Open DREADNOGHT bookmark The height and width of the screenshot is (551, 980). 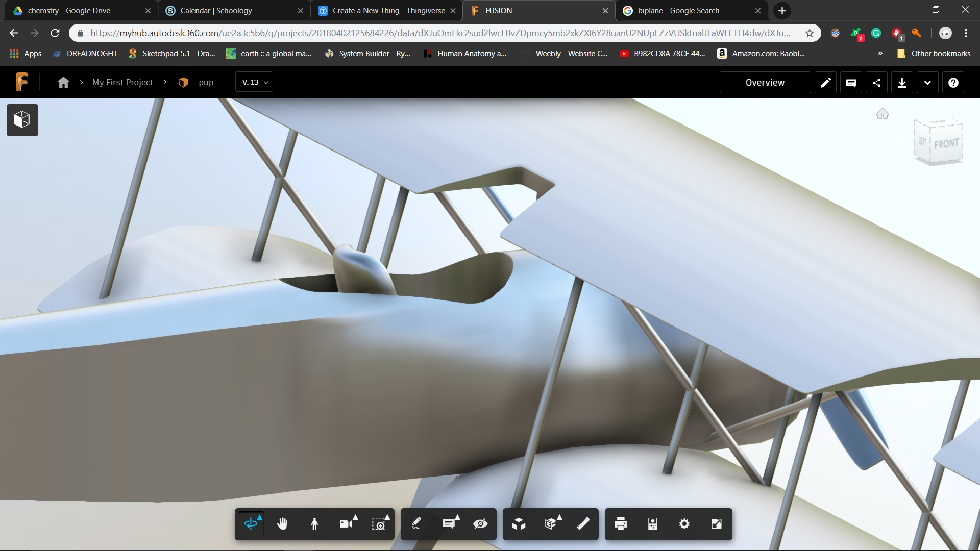click(85, 54)
